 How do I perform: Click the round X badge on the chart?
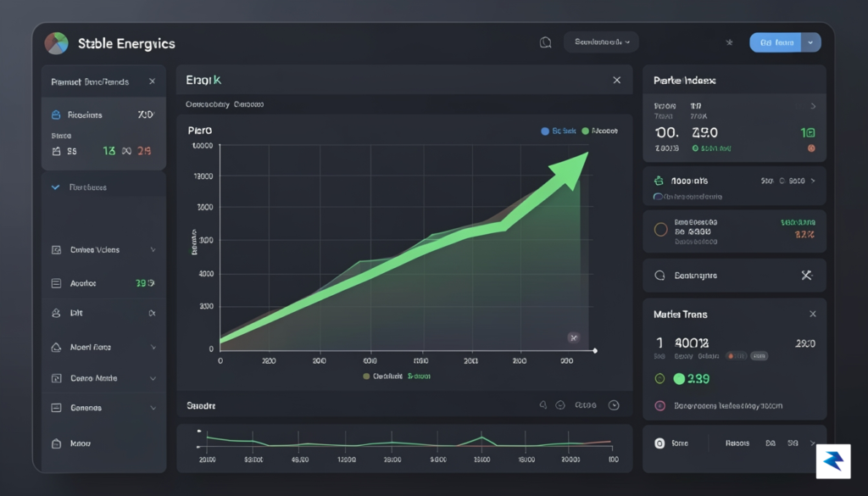coord(574,337)
